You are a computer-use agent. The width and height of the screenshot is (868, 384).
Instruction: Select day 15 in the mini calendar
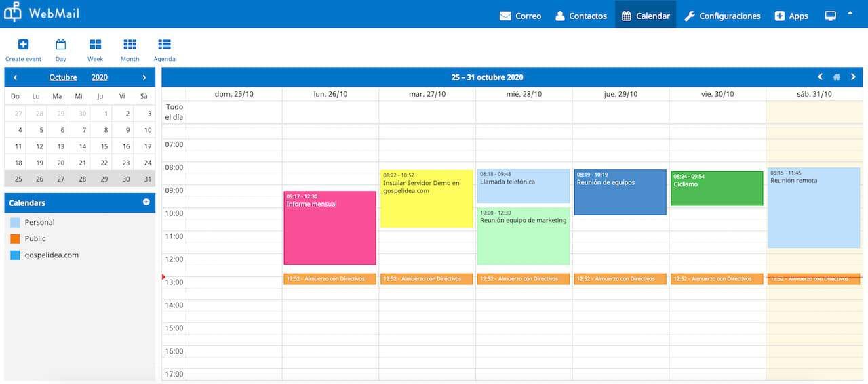tap(104, 146)
